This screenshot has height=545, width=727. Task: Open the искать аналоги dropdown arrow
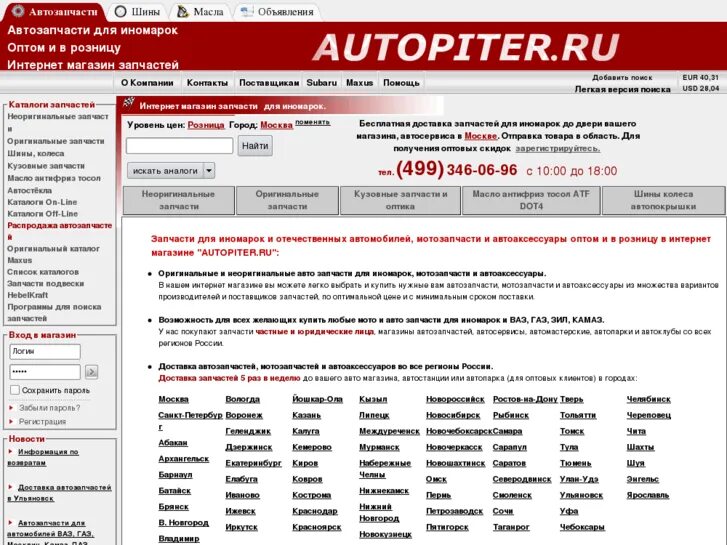209,171
